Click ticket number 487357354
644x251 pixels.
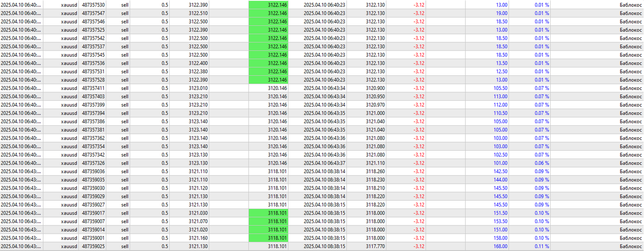click(x=93, y=146)
